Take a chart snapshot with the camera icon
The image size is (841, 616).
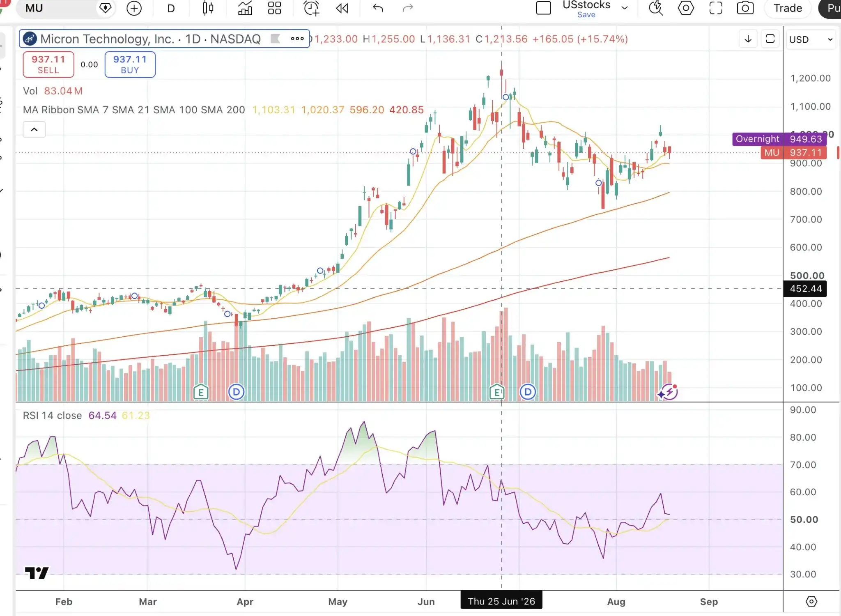click(x=745, y=8)
